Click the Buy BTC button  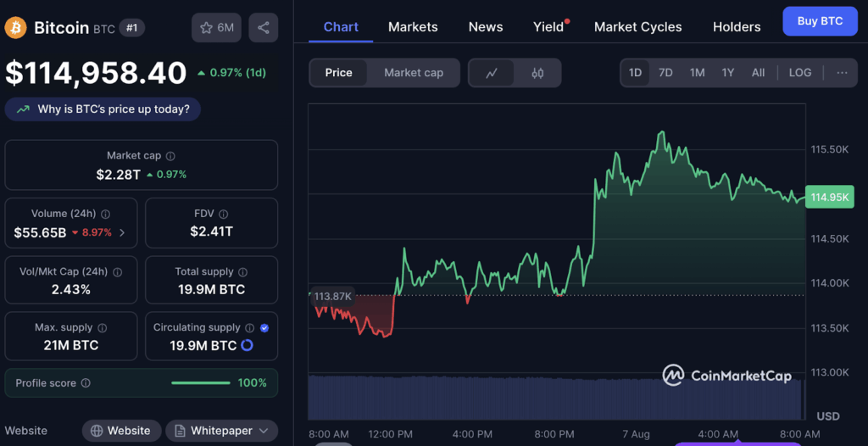click(x=820, y=21)
